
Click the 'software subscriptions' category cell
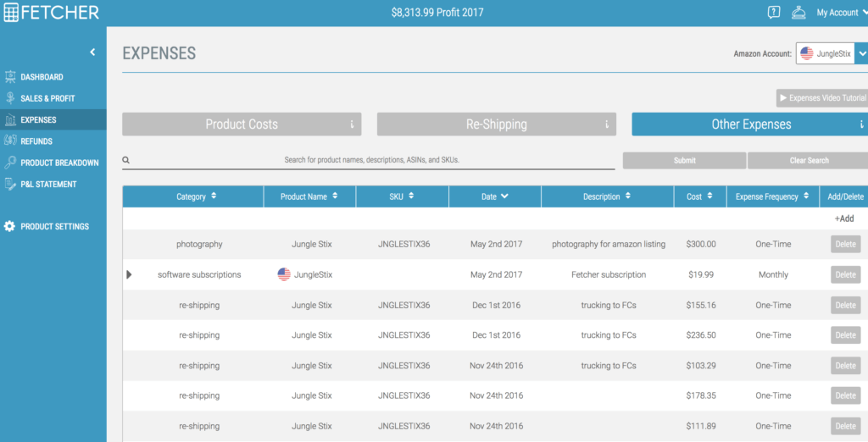(199, 274)
